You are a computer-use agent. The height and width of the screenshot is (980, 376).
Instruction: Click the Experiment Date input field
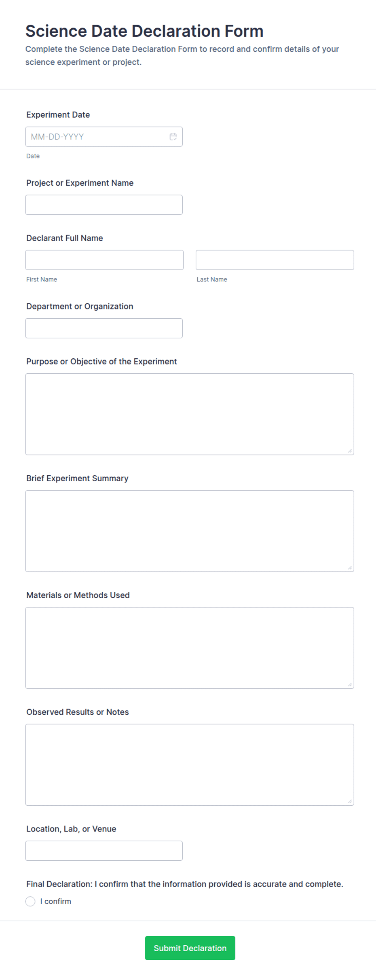pyautogui.click(x=104, y=137)
